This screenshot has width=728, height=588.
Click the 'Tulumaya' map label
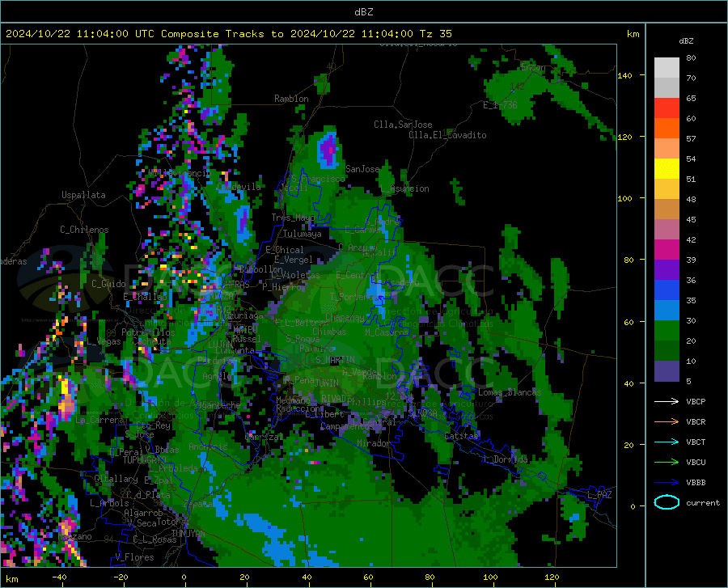302,235
